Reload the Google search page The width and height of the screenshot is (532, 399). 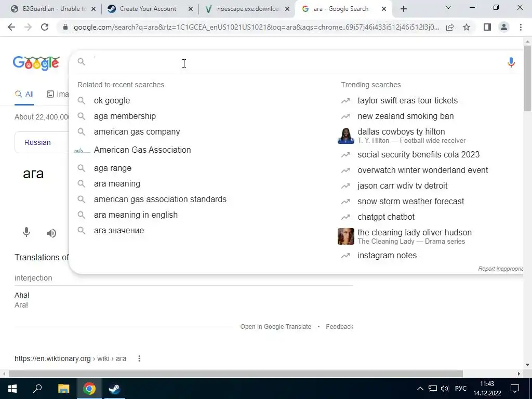point(45,27)
